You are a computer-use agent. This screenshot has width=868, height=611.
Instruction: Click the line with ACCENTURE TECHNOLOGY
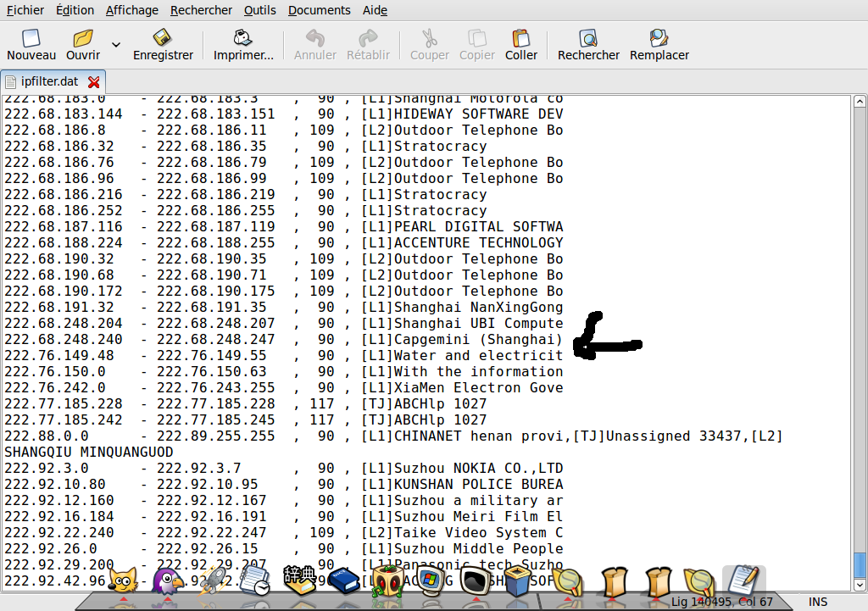283,243
